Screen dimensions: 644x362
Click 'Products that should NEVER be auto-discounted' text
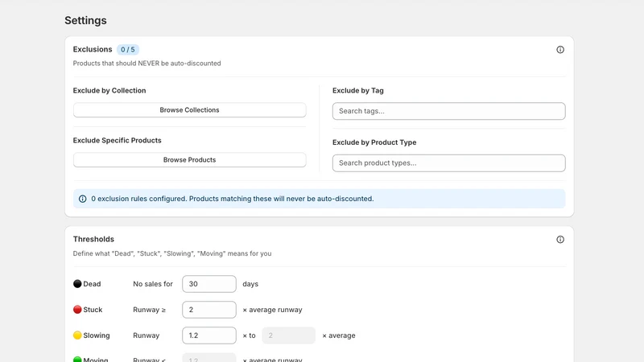point(147,64)
